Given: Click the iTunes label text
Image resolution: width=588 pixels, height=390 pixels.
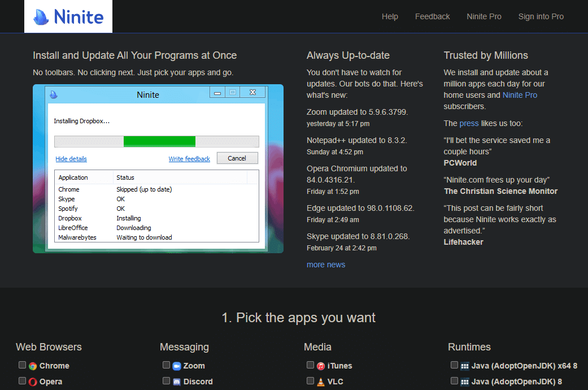Looking at the screenshot, I should click(x=339, y=366).
